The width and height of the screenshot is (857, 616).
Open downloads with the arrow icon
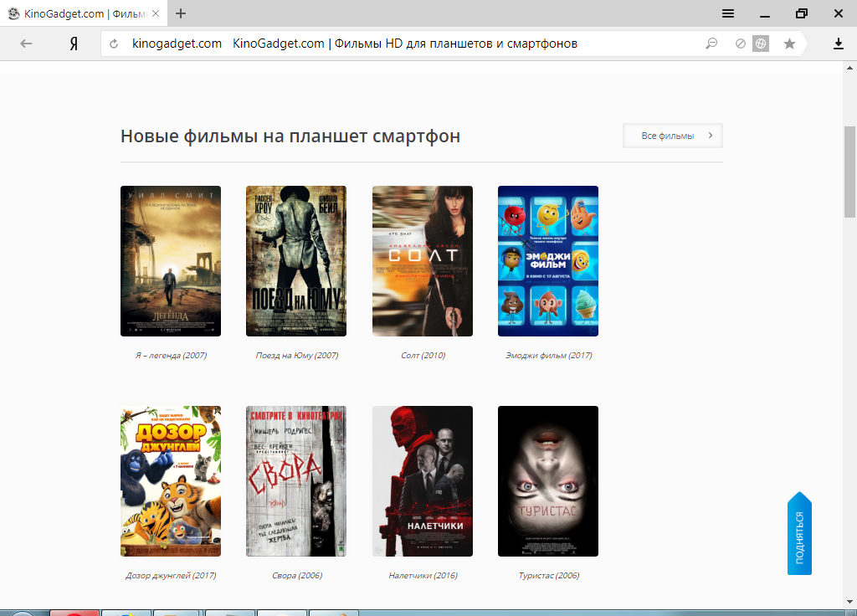coord(839,44)
